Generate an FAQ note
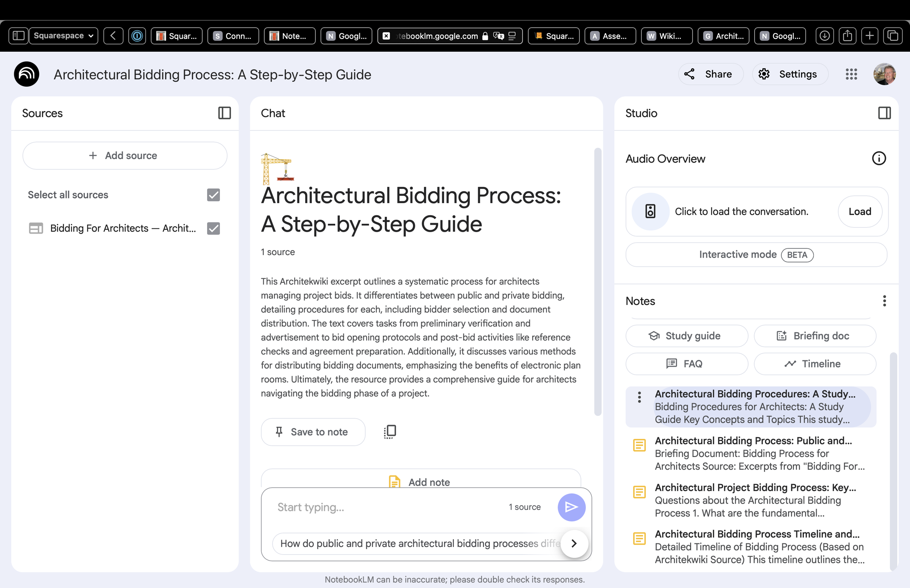The width and height of the screenshot is (910, 588). coord(686,363)
